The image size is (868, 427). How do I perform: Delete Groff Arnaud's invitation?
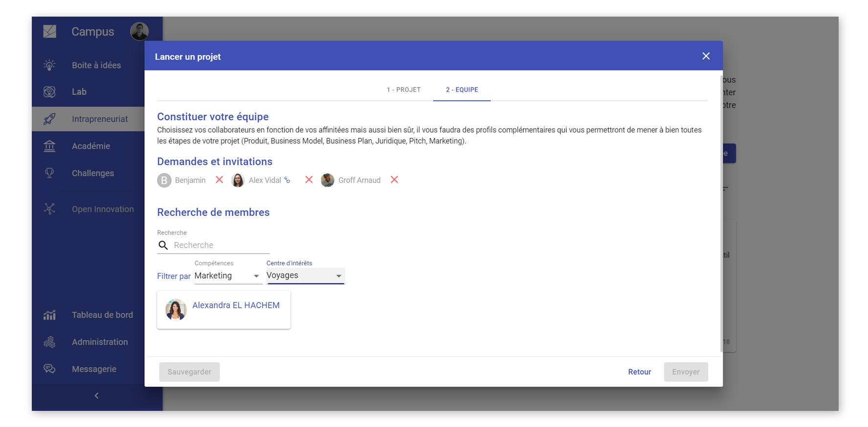click(x=394, y=180)
